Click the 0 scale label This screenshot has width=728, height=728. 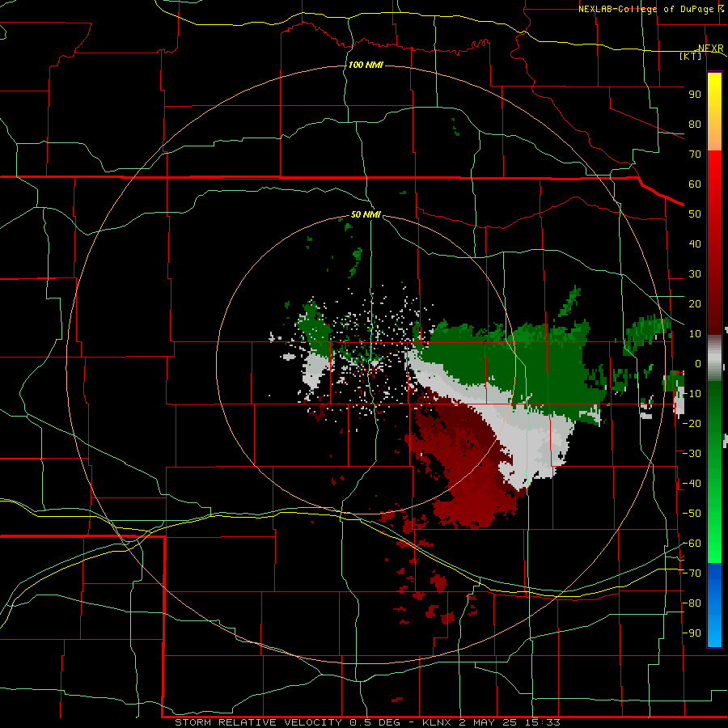pyautogui.click(x=697, y=364)
